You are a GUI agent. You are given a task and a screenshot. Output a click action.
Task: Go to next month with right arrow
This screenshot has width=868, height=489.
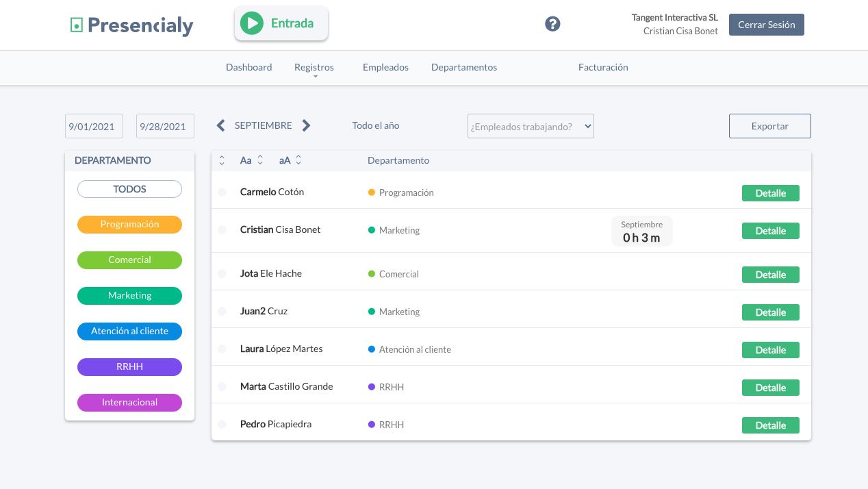[306, 125]
